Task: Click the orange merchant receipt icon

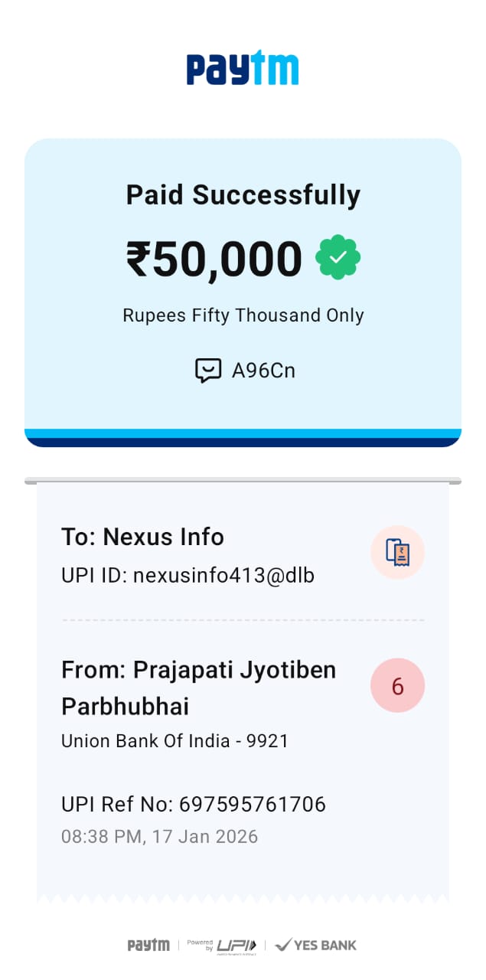Action: (x=397, y=552)
